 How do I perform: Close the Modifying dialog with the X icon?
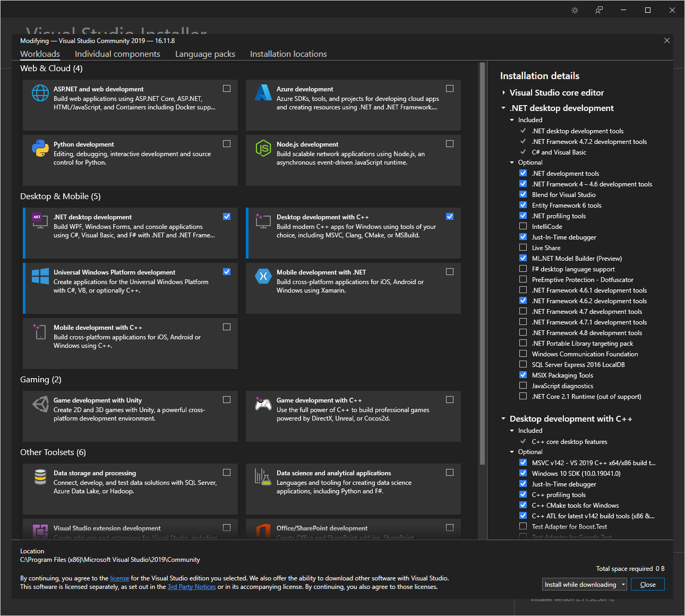(667, 40)
